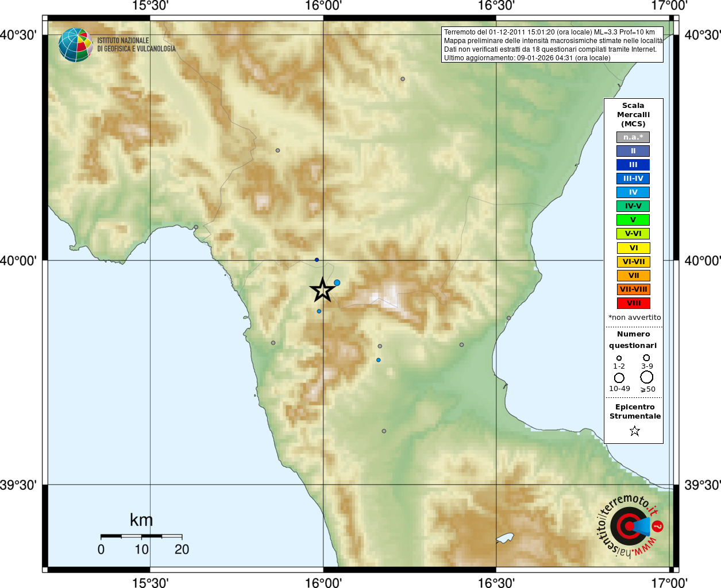Screen dimensions: 721x588
Task: Click the bottom 16°30' longitude label
Action: (x=496, y=582)
